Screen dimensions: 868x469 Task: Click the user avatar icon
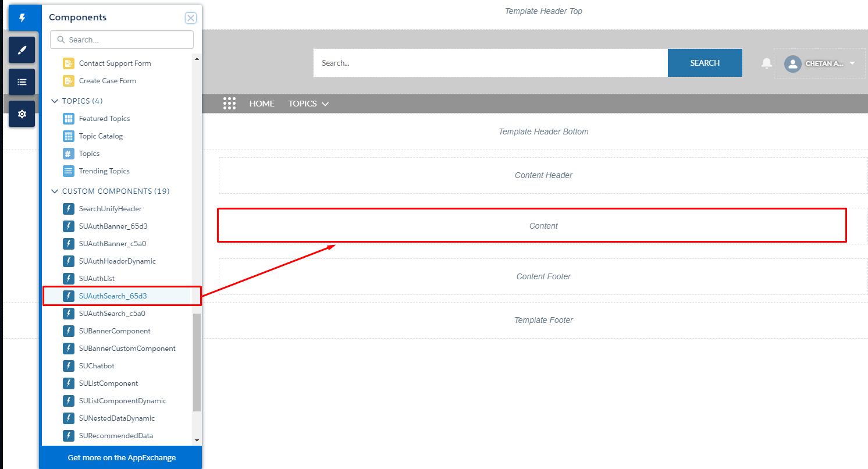pyautogui.click(x=792, y=63)
